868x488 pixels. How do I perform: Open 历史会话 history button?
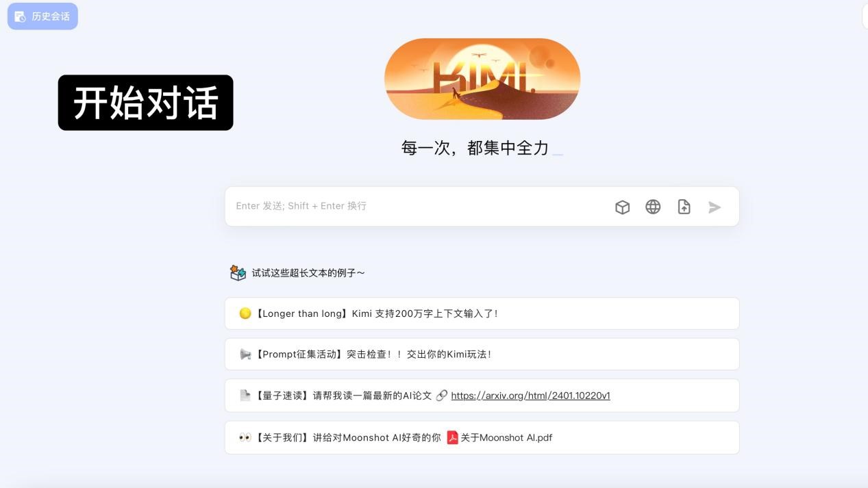[42, 16]
